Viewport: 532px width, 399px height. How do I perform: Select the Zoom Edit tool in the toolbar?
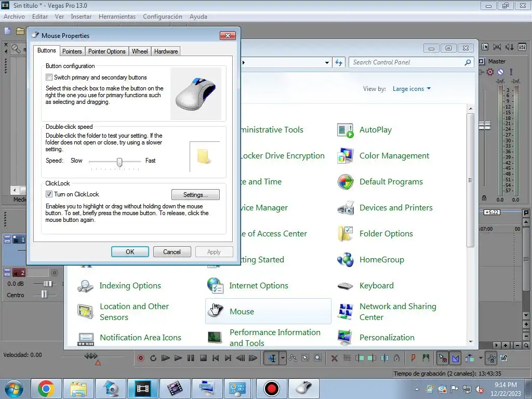tap(317, 358)
